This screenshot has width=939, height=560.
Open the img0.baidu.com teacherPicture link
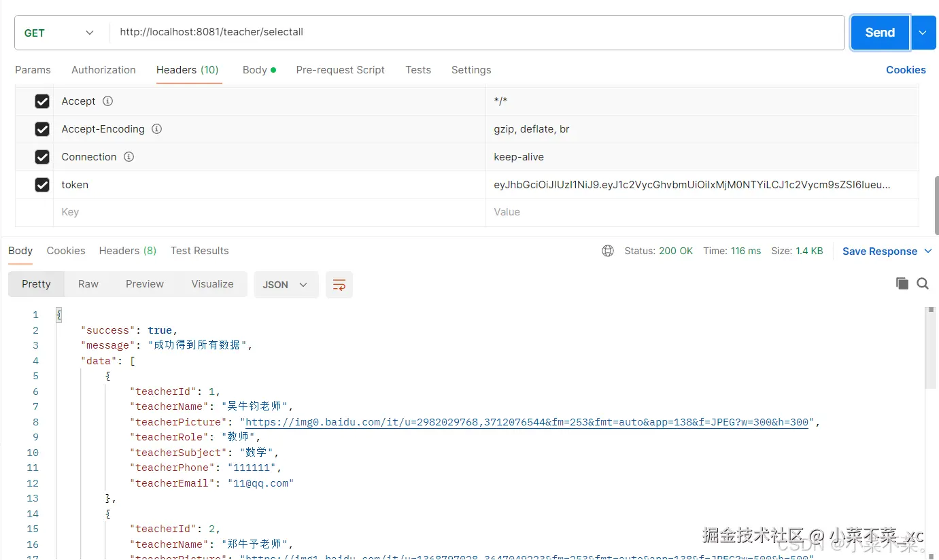(x=527, y=422)
